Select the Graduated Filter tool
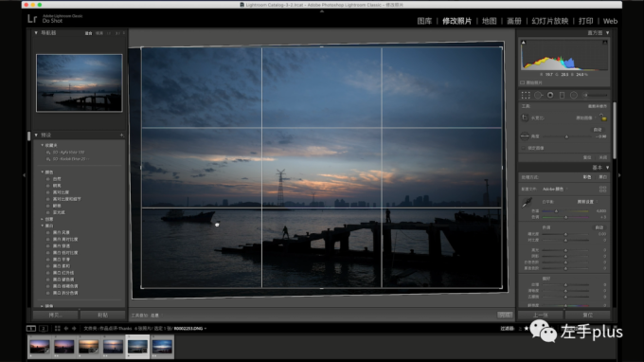Image resolution: width=644 pixels, height=362 pixels. pos(562,96)
